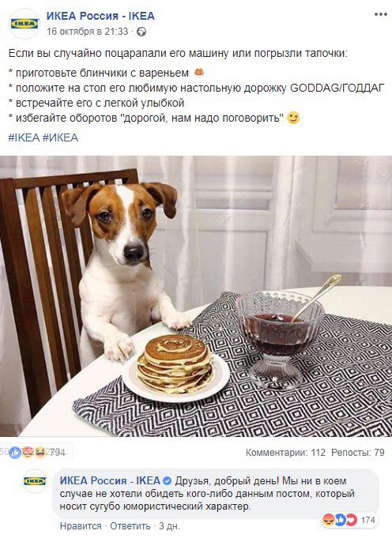Open the dog with pancakes photo

196,296
